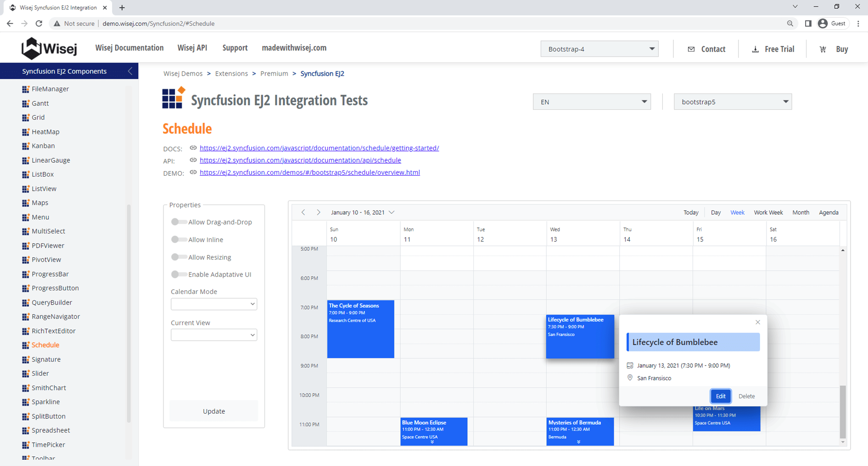Select Agenda view in scheduler
This screenshot has height=466, width=868.
click(x=829, y=212)
